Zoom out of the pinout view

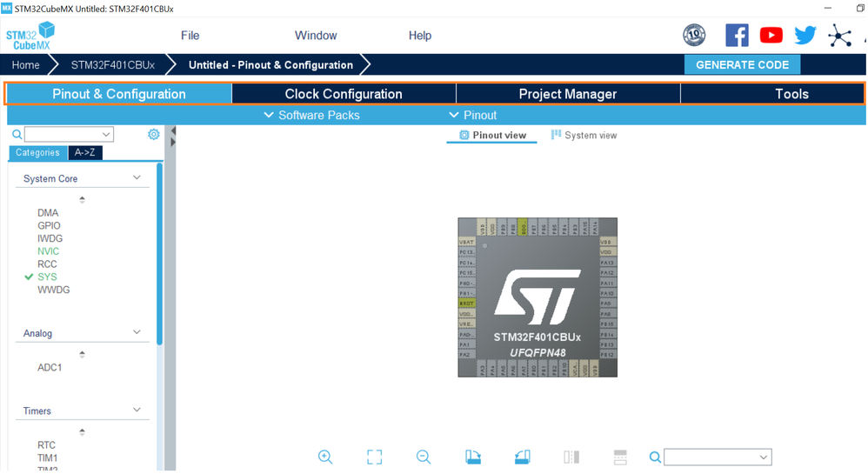423,457
